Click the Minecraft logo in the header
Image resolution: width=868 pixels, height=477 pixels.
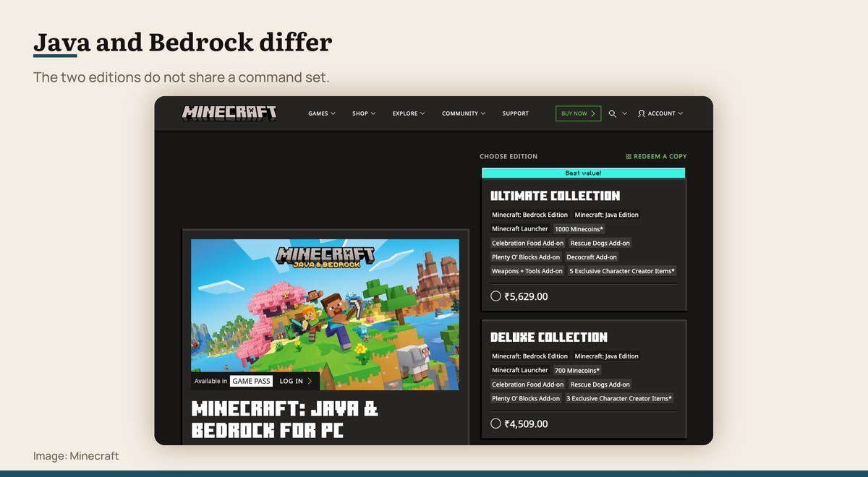[229, 113]
